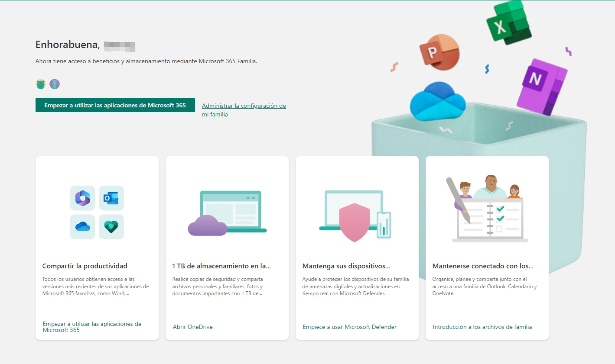Click the "1 TB de almacenamiento en la..." title
This screenshot has width=615, height=364.
point(221,266)
